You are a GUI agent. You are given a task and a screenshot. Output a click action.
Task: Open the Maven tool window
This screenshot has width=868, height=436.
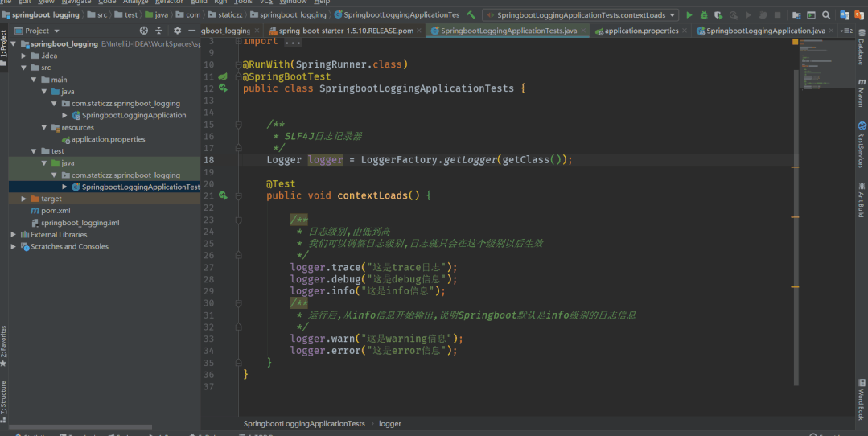click(861, 93)
